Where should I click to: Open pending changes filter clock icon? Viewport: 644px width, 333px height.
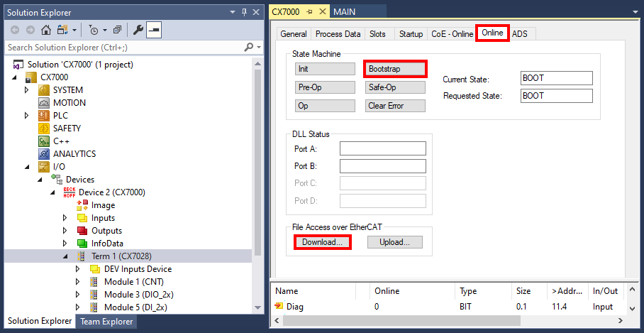click(94, 30)
